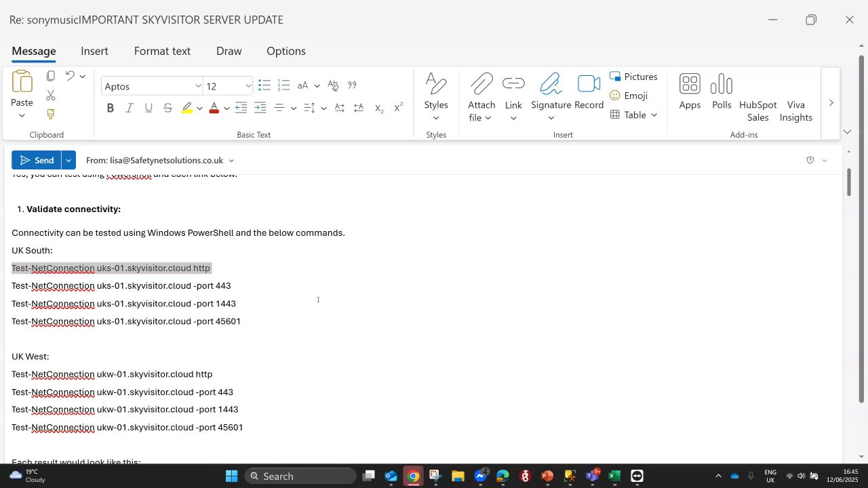Image resolution: width=868 pixels, height=488 pixels.
Task: Open the line spacing icon
Action: tap(309, 108)
